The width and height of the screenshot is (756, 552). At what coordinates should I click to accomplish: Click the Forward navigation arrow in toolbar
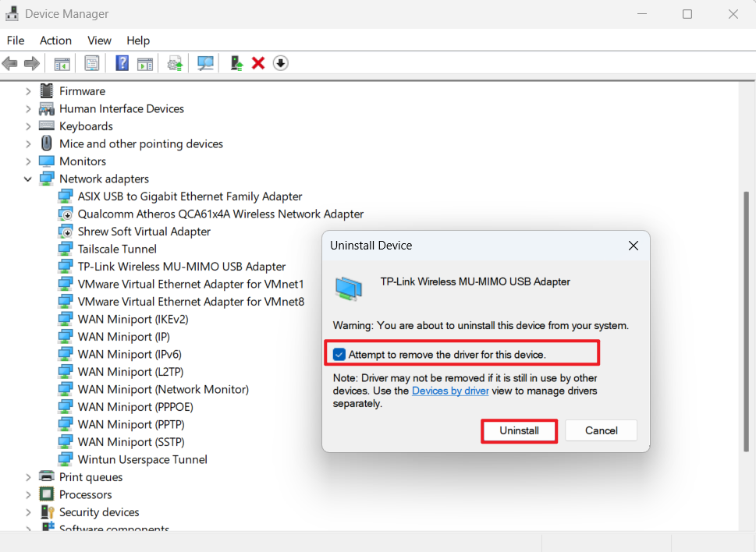pos(31,62)
